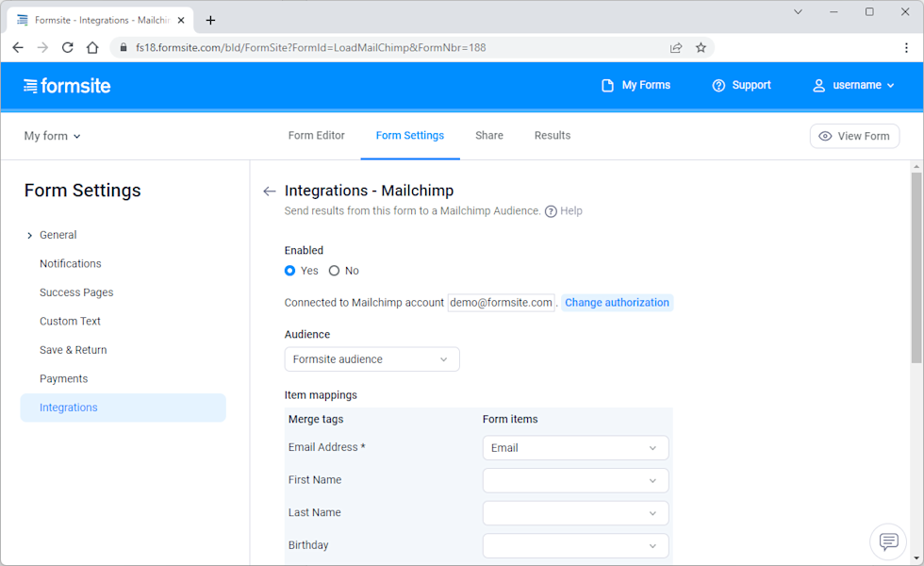Open the Integrations settings page
Image resolution: width=924 pixels, height=566 pixels.
pyautogui.click(x=68, y=407)
